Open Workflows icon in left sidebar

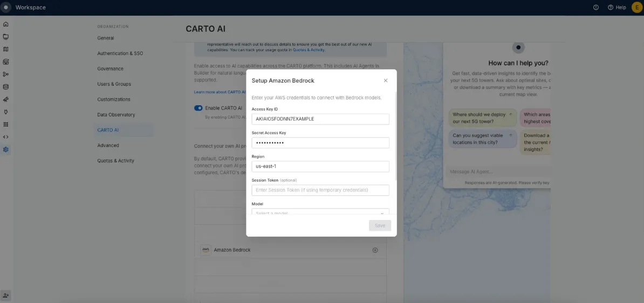click(x=6, y=74)
